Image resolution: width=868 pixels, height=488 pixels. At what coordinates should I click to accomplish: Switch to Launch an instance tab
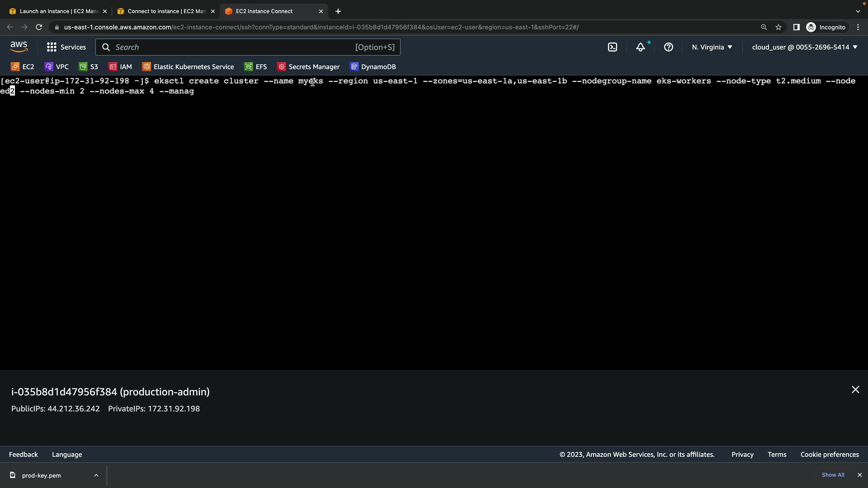[58, 11]
